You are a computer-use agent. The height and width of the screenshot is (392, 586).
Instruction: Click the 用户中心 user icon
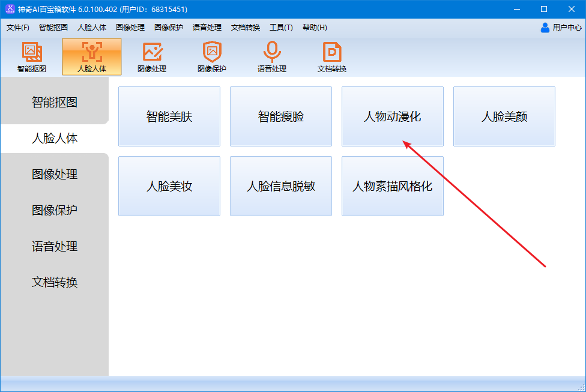(545, 27)
